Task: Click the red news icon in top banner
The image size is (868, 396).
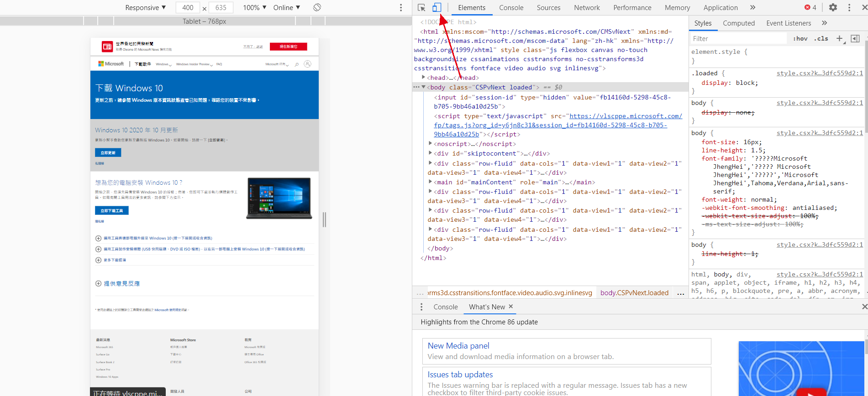Action: pyautogui.click(x=107, y=47)
